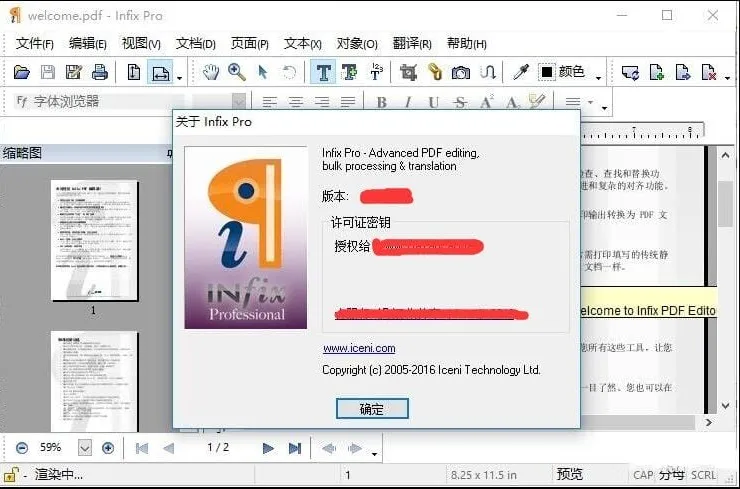Select the hand pan tool
This screenshot has height=489, width=740.
(211, 72)
